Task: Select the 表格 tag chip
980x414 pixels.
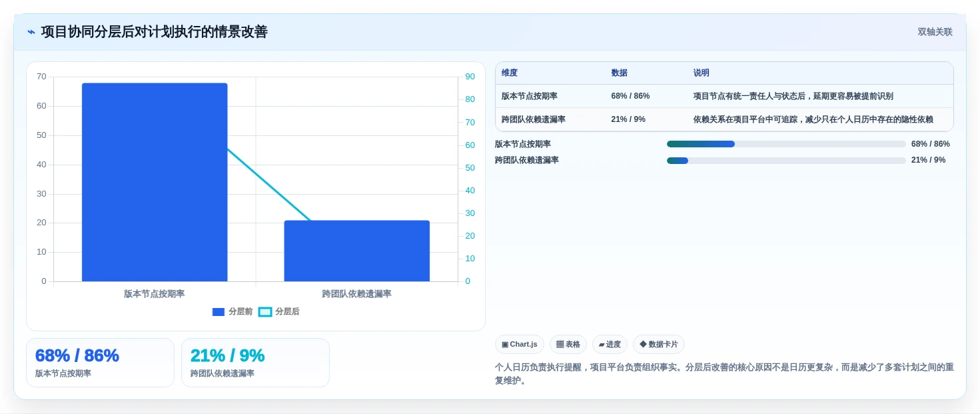Action: [x=568, y=345]
